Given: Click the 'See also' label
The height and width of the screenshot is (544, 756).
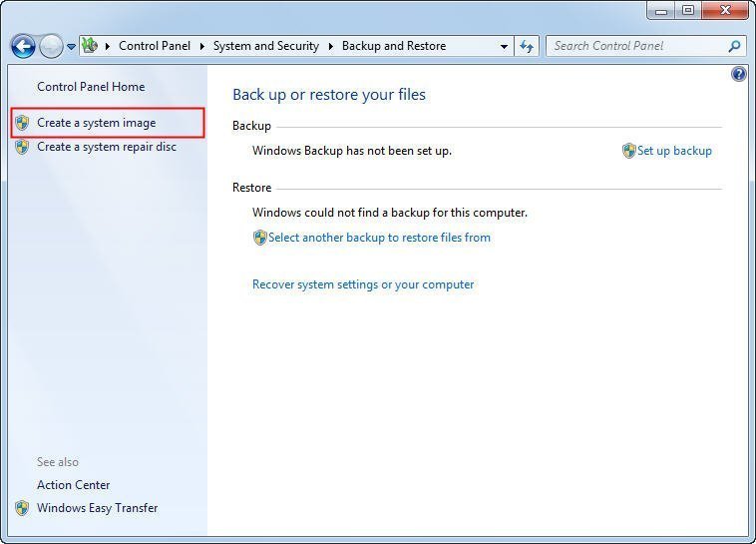Looking at the screenshot, I should pos(58,462).
